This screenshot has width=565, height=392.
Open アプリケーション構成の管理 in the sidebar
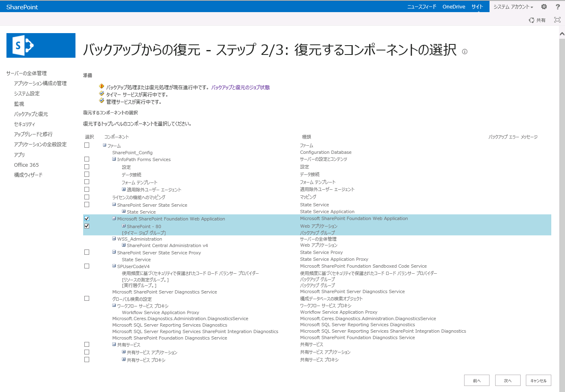point(40,84)
